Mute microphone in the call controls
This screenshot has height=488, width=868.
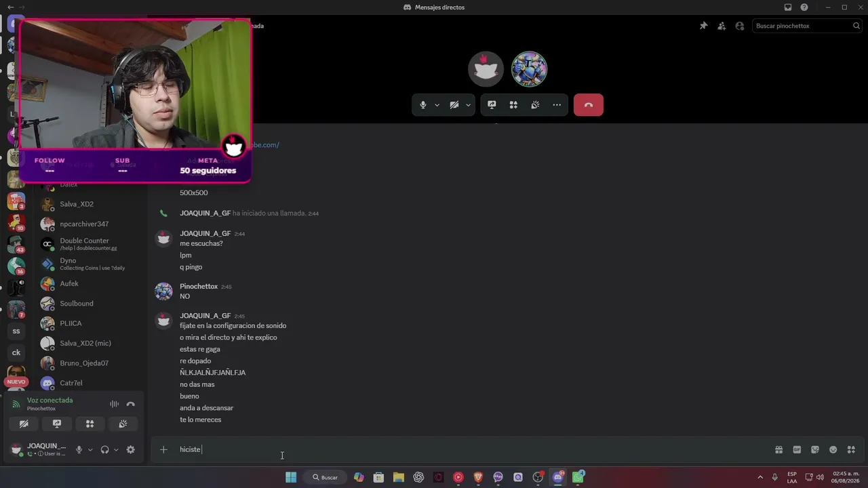coord(423,105)
